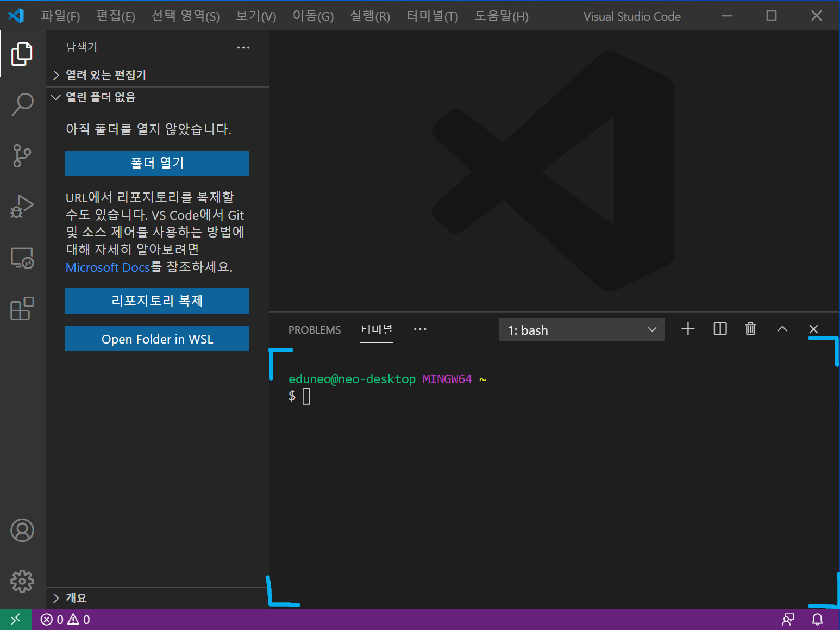
Task: Kill the terminal with trash icon
Action: [750, 329]
